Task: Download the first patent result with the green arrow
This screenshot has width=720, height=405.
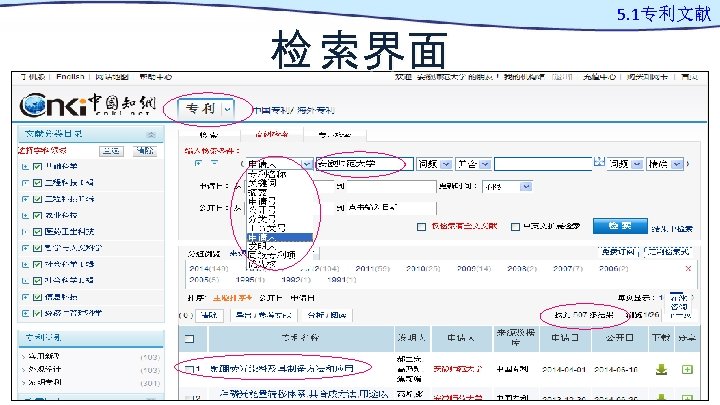Action: click(x=661, y=369)
